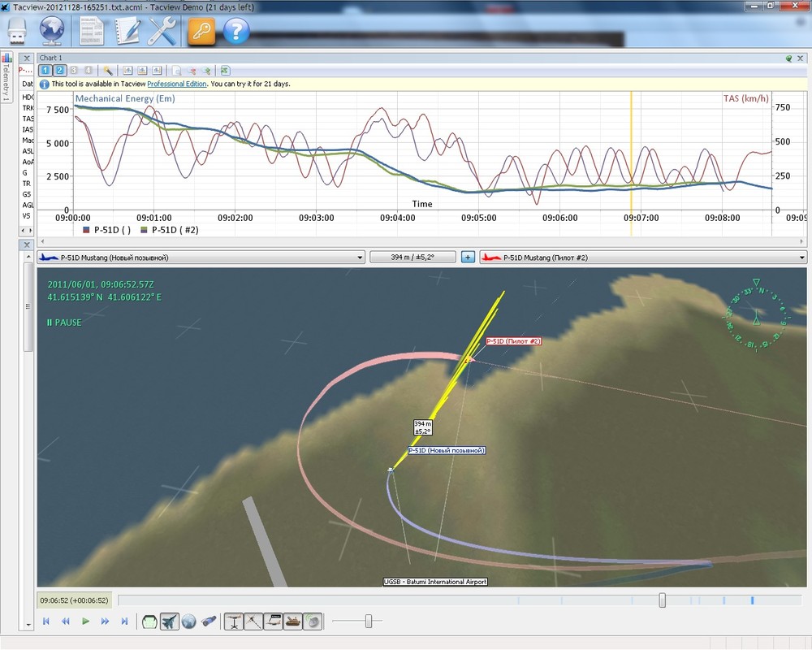Click the green play button
812x650 pixels.
pos(85,621)
